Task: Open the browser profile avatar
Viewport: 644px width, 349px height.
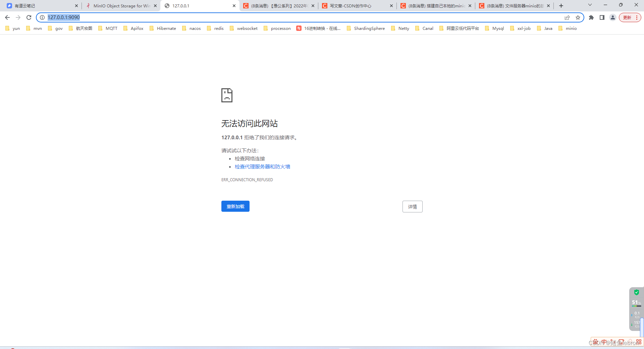Action: (612, 17)
